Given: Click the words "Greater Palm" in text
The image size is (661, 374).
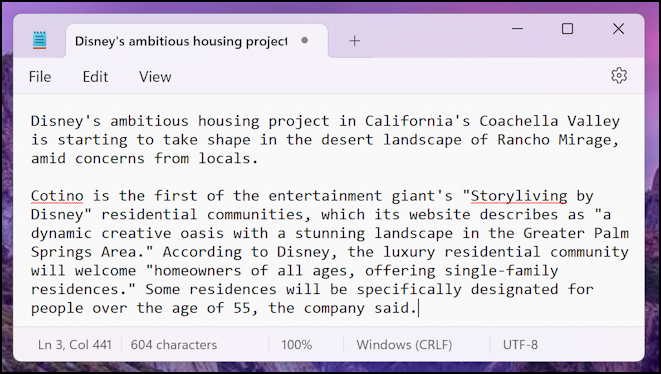Looking at the screenshot, I should 576,233.
